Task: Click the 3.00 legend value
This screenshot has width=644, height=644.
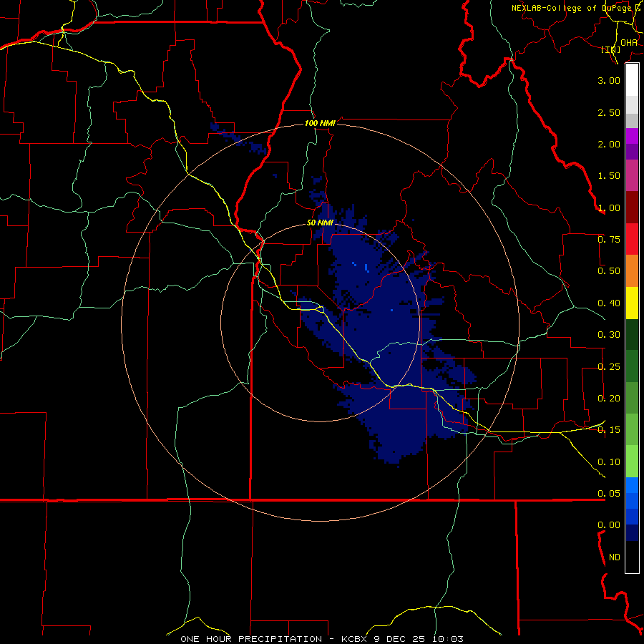Action: pyautogui.click(x=609, y=80)
